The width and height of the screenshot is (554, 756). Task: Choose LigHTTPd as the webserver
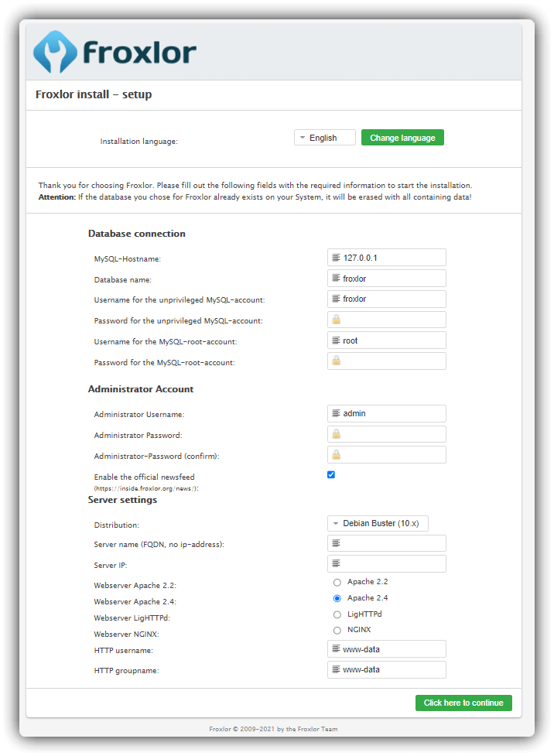click(x=337, y=614)
